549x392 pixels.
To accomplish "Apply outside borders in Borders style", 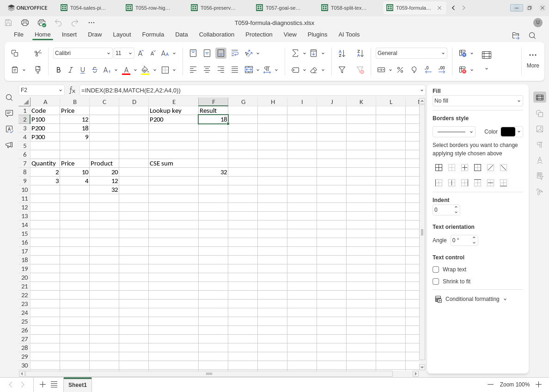I will [477, 168].
